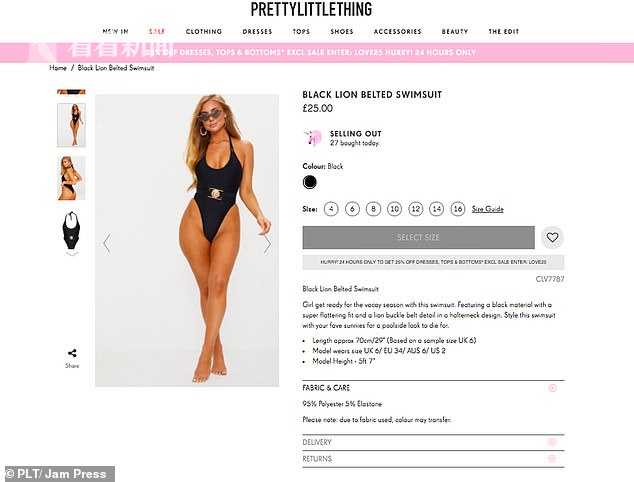634x482 pixels.
Task: Click the Select Size button
Action: click(x=418, y=237)
